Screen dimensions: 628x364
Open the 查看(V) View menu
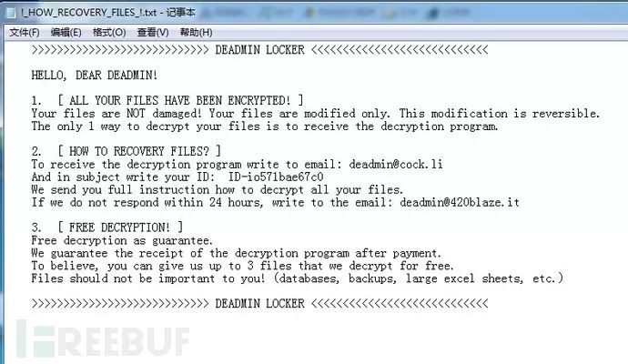153,33
